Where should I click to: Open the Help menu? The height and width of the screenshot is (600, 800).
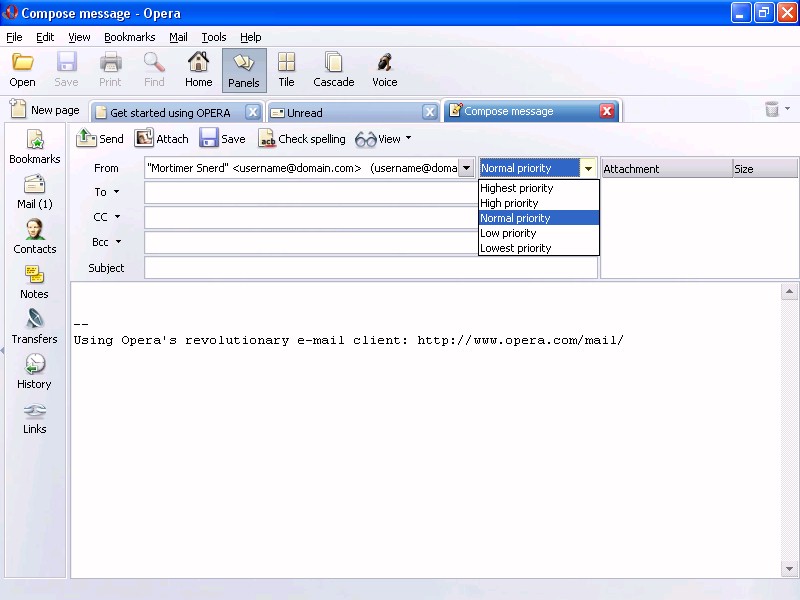click(x=251, y=37)
